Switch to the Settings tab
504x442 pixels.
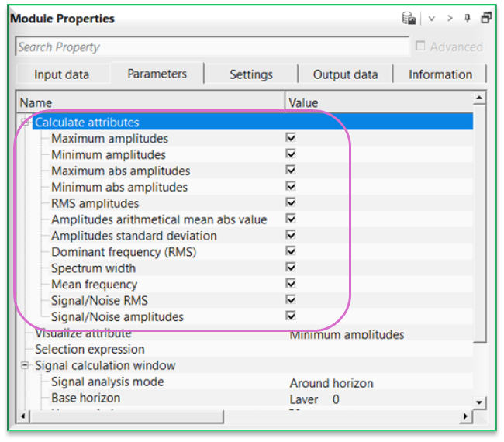click(251, 74)
